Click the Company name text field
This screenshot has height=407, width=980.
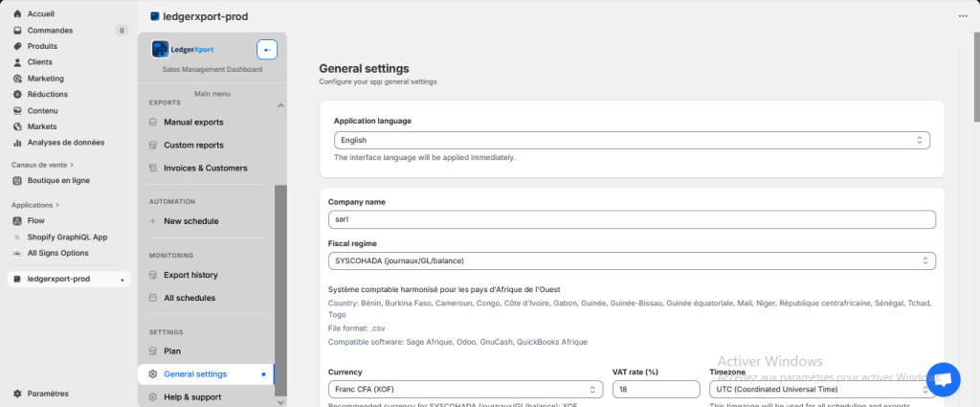631,219
